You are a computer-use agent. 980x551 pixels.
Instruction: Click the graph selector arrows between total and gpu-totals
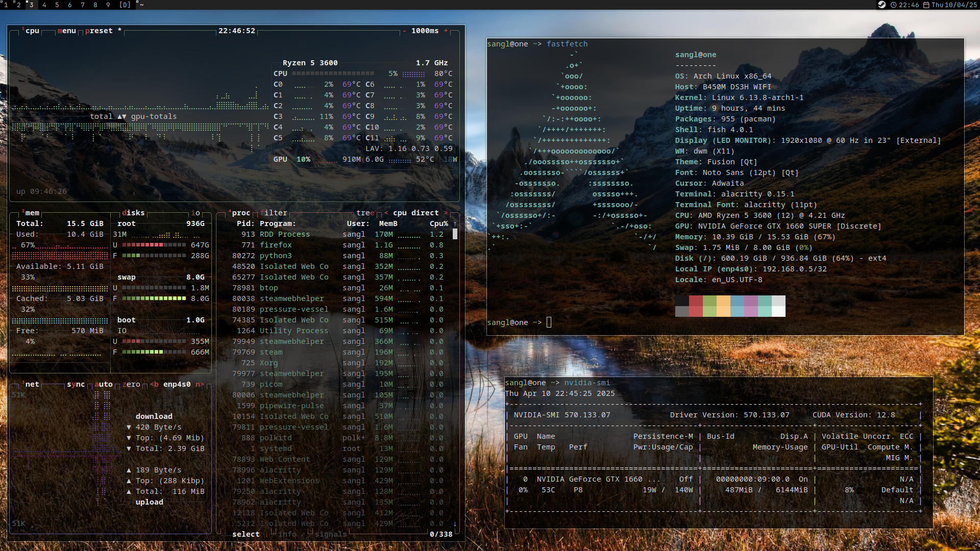[x=121, y=116]
